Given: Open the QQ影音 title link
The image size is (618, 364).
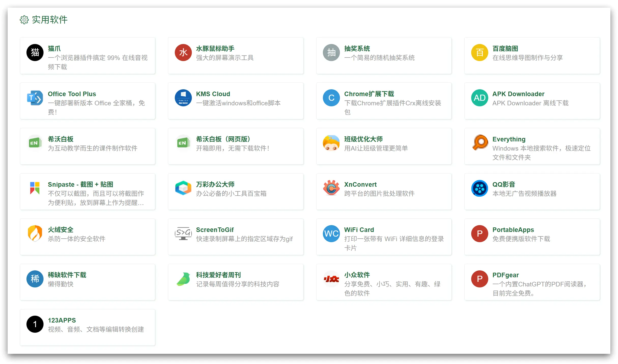Looking at the screenshot, I should [504, 184].
